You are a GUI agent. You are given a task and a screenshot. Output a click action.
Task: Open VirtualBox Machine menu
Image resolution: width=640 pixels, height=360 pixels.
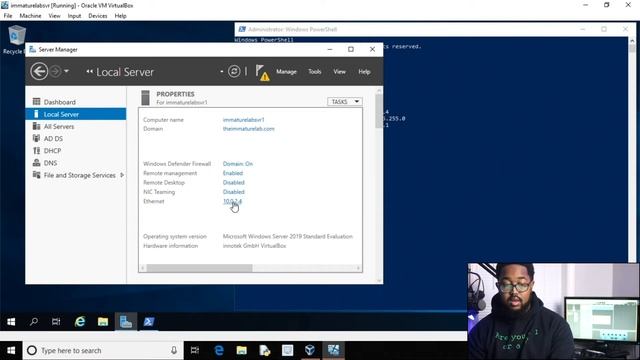pyautogui.click(x=30, y=16)
